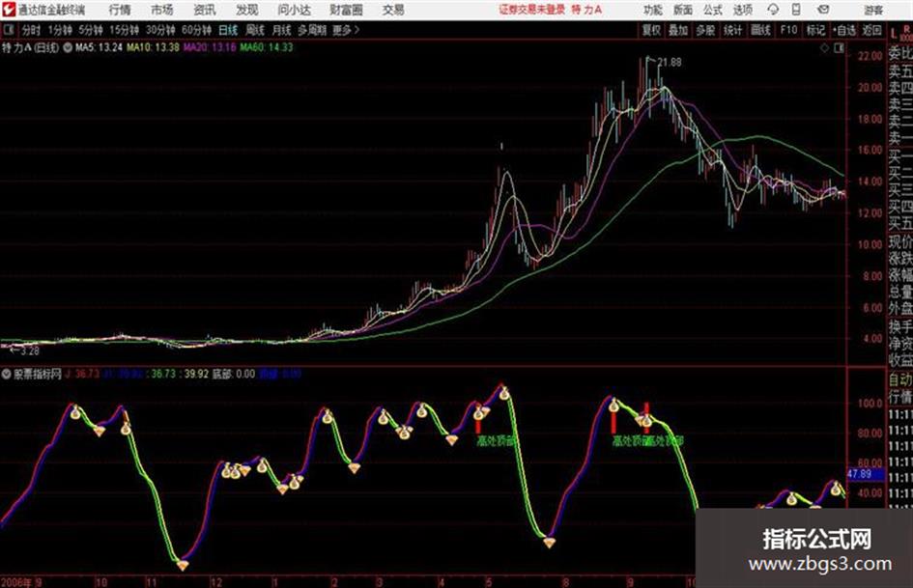Switch to the 60分钟 period tab

197,30
